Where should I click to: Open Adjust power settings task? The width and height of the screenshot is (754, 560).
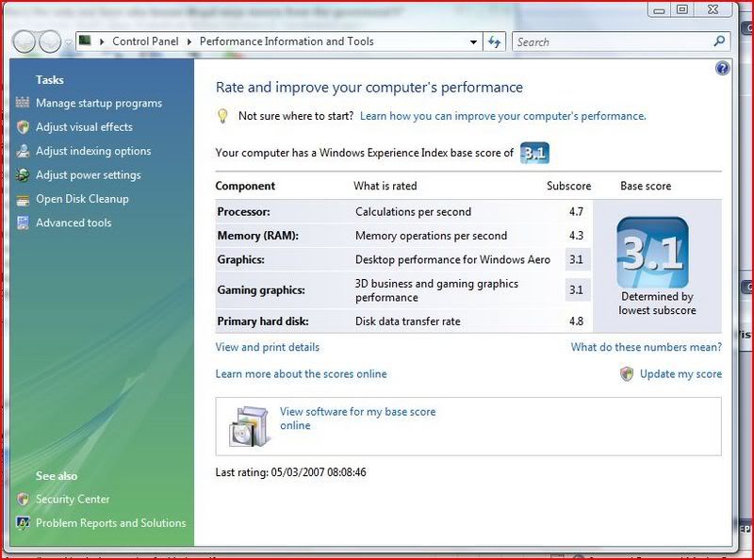[x=89, y=175]
